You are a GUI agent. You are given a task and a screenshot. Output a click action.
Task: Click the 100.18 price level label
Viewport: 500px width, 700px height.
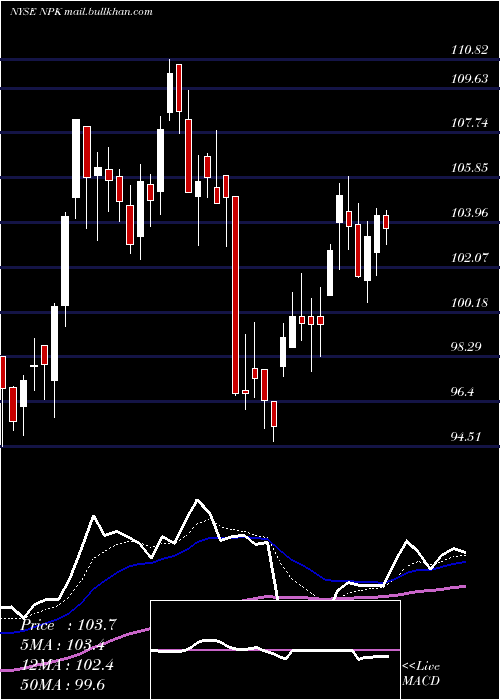(x=469, y=303)
